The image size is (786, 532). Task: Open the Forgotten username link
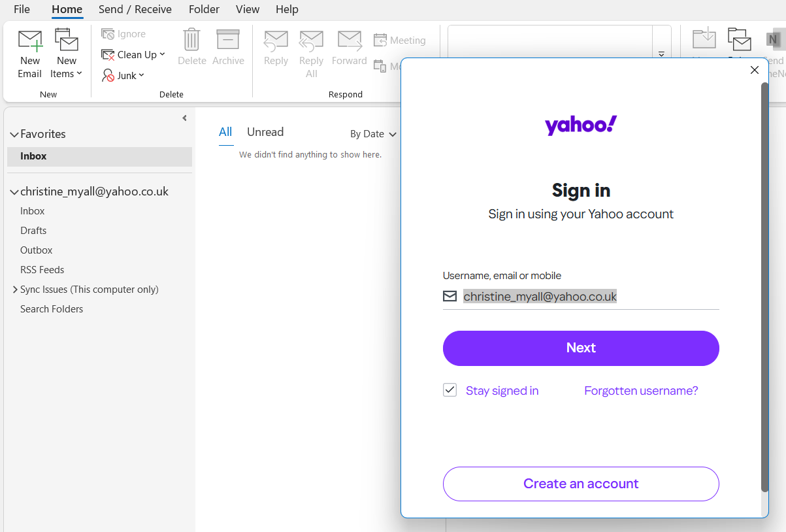pyautogui.click(x=640, y=390)
